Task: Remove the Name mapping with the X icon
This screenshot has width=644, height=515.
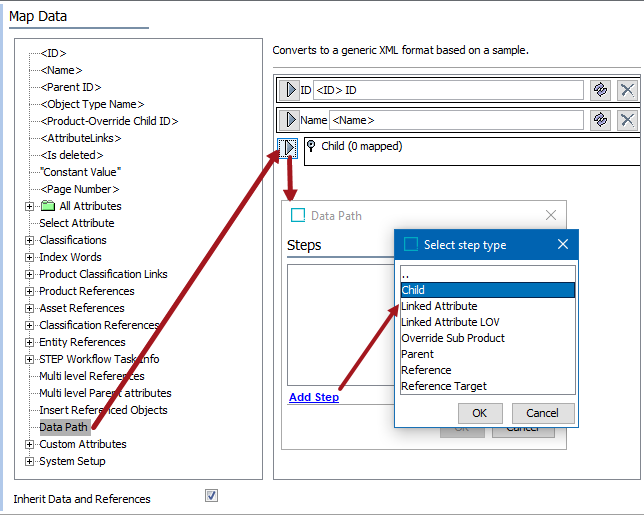Action: point(627,120)
